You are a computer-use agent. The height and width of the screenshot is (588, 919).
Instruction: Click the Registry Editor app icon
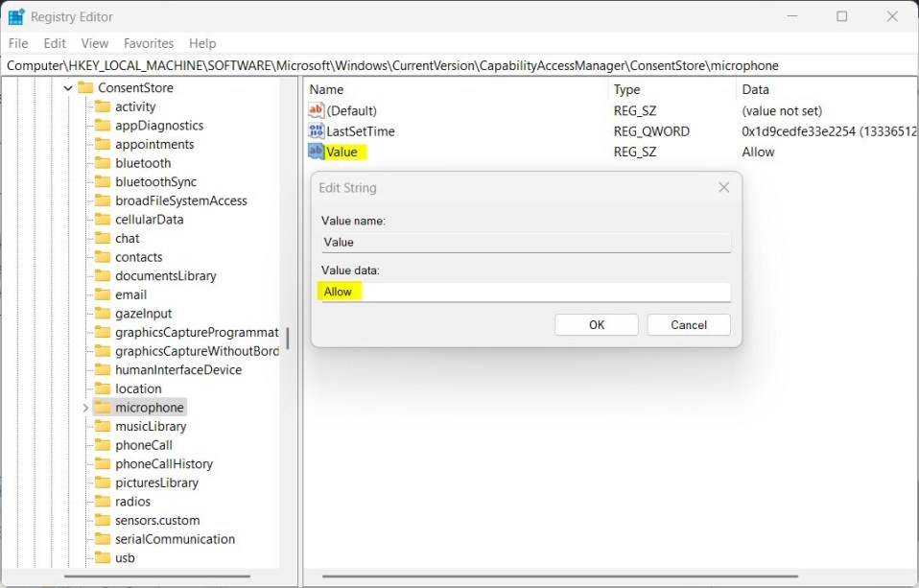(16, 16)
